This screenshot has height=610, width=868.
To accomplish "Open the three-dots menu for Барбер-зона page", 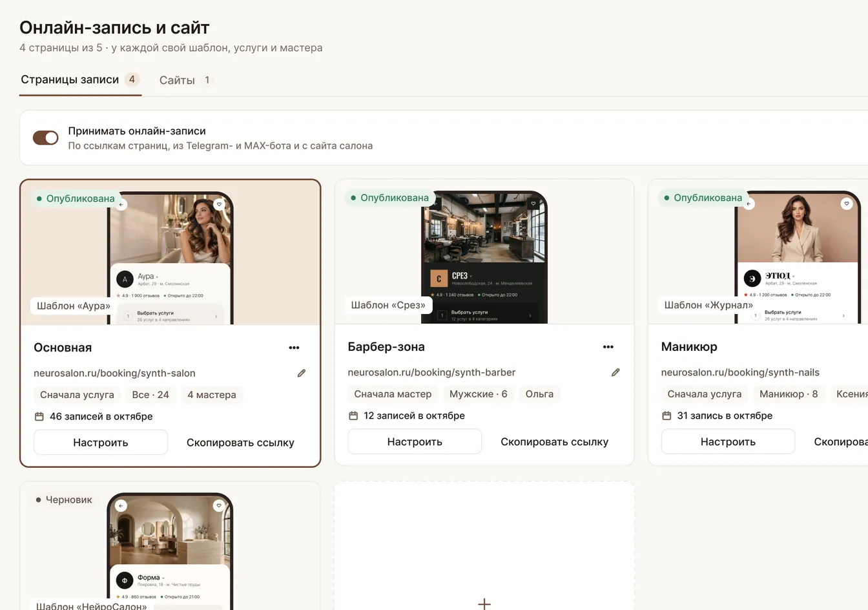I will (x=608, y=347).
